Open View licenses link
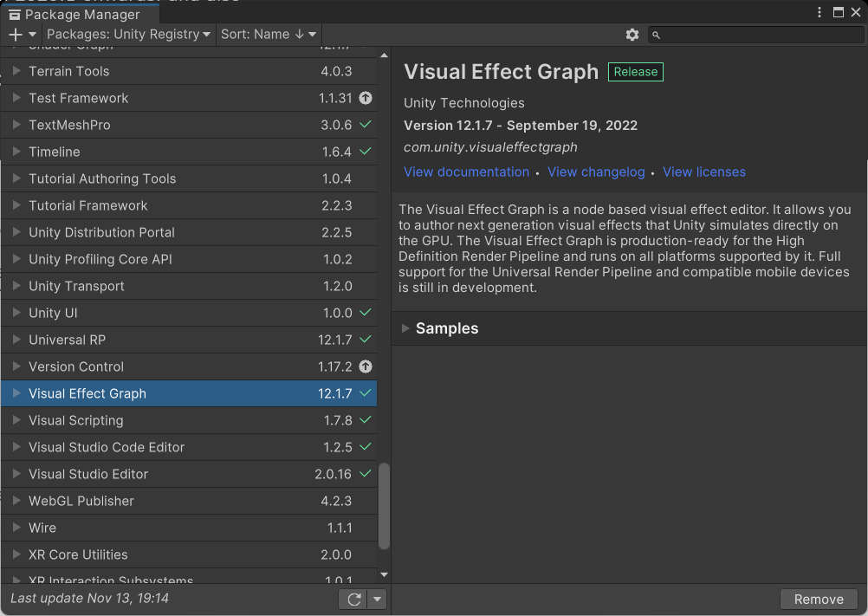This screenshot has width=868, height=616. pos(704,172)
